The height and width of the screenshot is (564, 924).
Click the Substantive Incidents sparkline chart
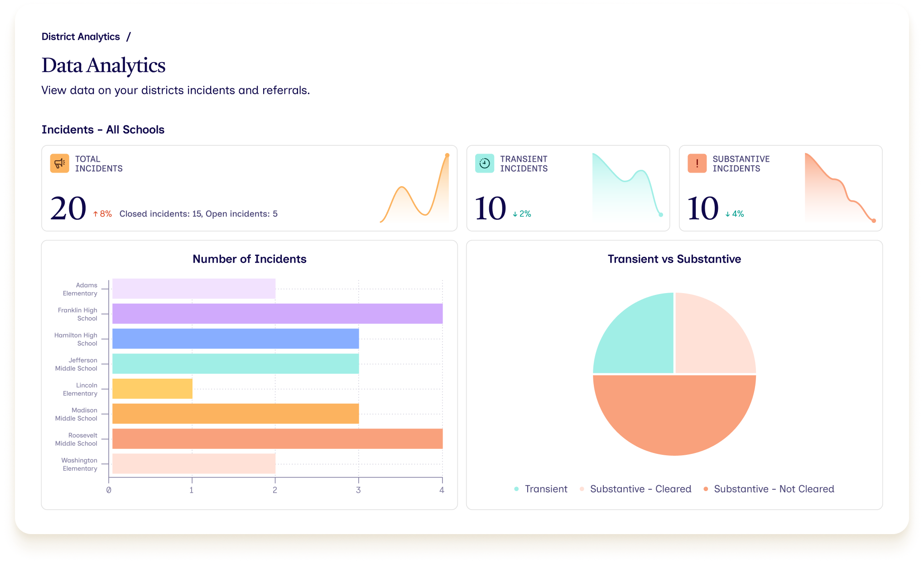(x=840, y=188)
